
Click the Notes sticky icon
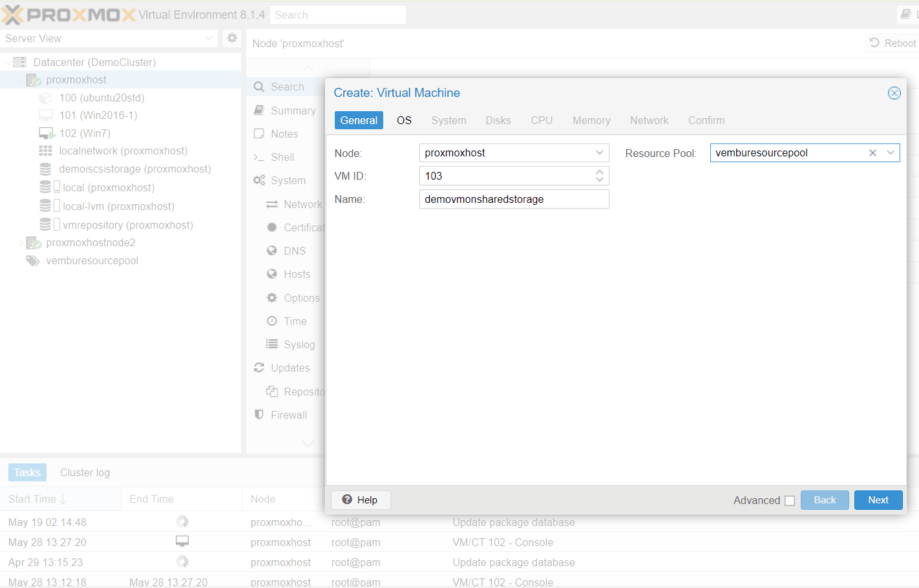click(259, 134)
